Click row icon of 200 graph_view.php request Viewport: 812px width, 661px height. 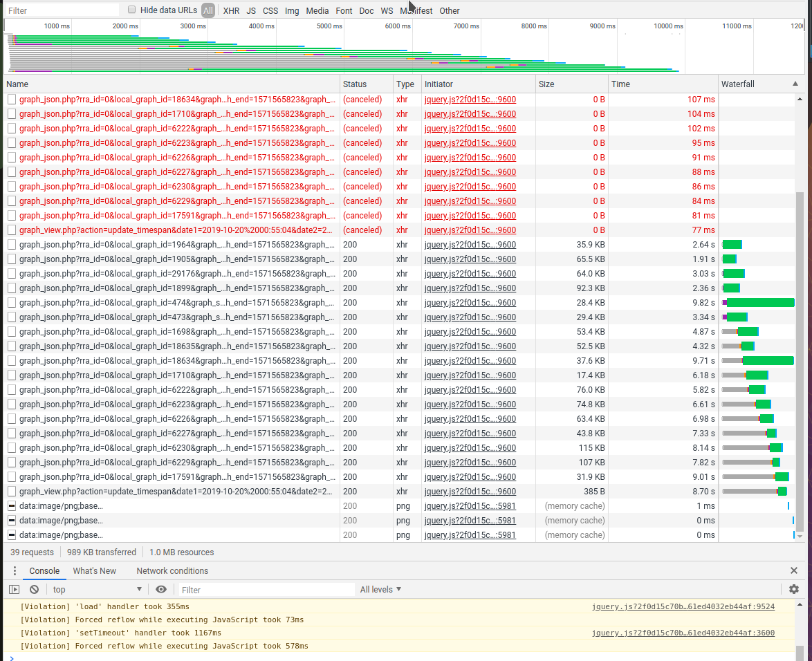point(12,491)
